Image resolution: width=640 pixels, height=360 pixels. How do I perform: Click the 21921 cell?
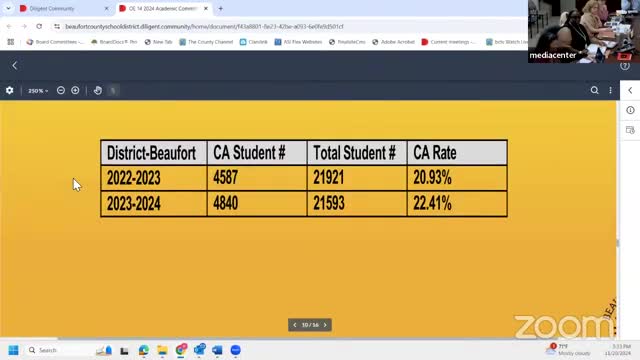[x=357, y=178]
